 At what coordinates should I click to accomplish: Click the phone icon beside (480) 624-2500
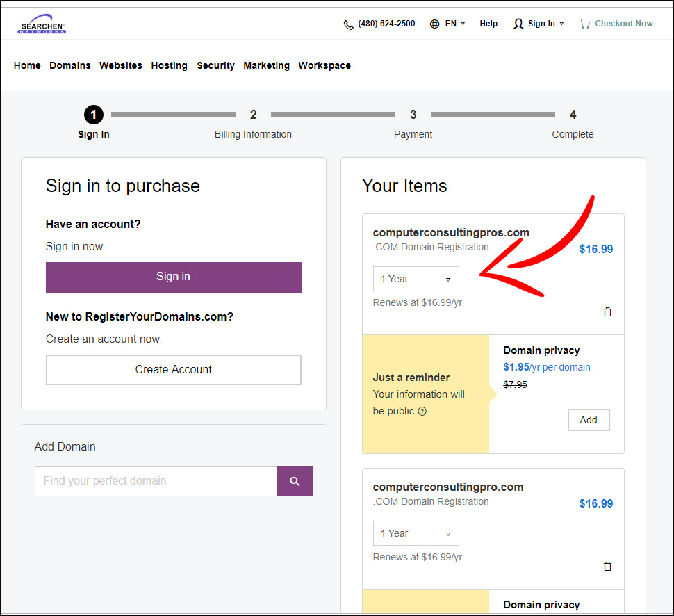click(348, 24)
